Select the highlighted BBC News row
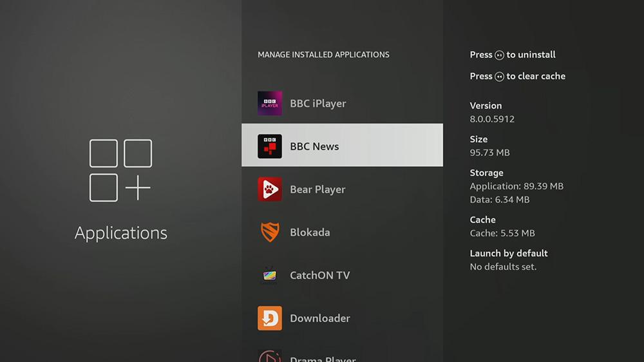This screenshot has height=362, width=644. pos(342,145)
